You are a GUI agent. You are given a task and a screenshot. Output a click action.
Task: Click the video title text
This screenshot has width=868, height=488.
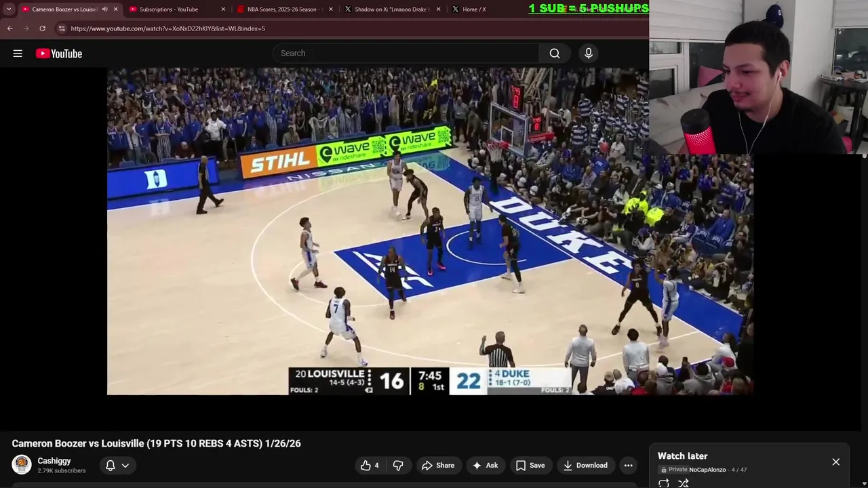156,443
